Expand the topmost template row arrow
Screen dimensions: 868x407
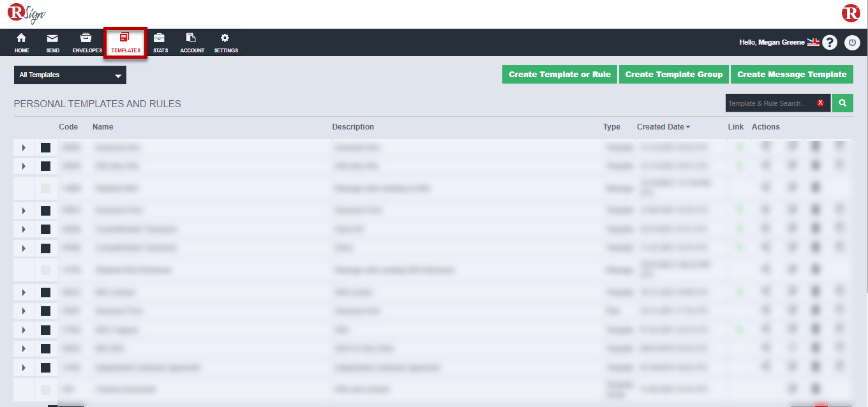tap(24, 147)
